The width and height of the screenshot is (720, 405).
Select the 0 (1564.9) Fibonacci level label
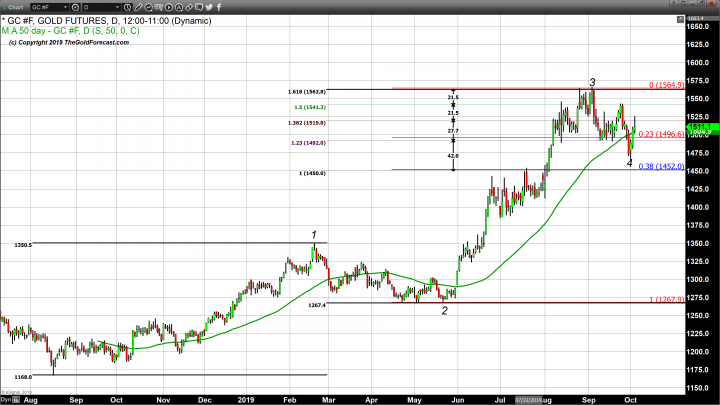click(664, 85)
